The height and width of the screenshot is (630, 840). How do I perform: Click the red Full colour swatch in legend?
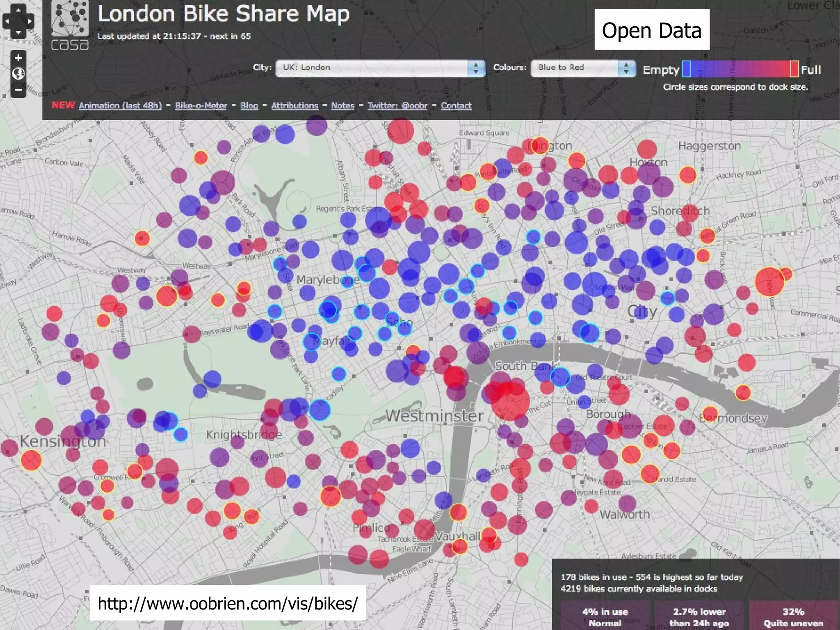[794, 69]
